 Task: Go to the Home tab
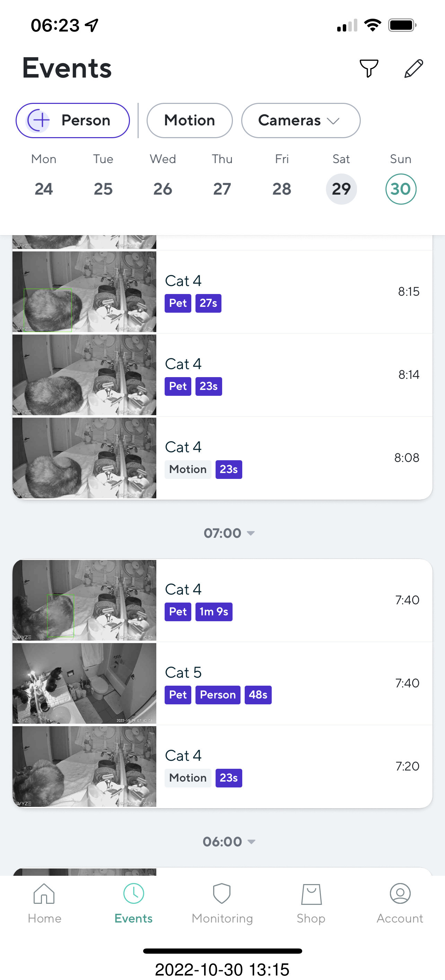44,902
